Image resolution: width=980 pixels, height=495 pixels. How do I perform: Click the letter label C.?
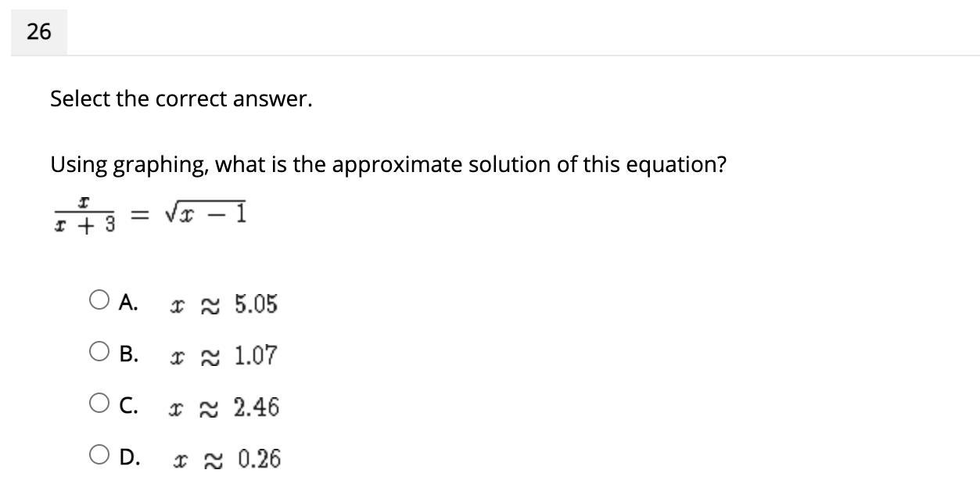[129, 405]
